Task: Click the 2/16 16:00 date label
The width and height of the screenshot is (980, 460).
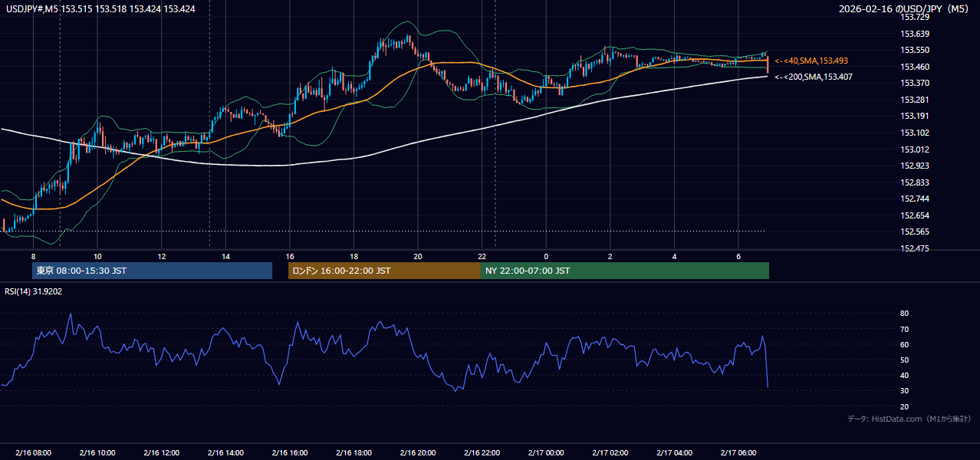Action: pos(290,452)
